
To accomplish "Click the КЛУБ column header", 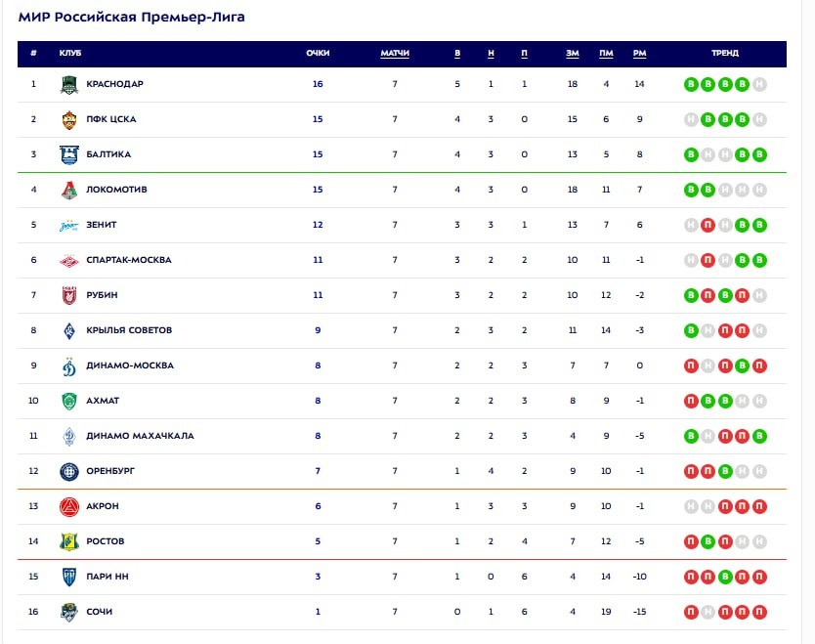I will pos(70,53).
